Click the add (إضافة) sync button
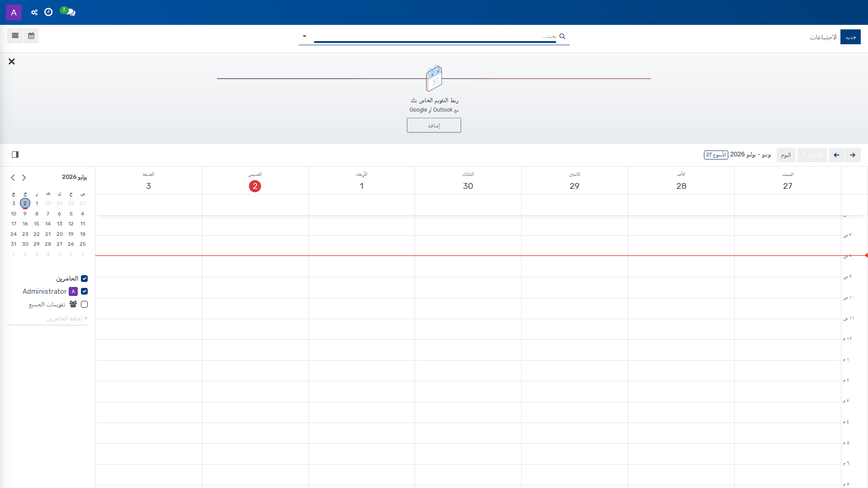 point(434,125)
